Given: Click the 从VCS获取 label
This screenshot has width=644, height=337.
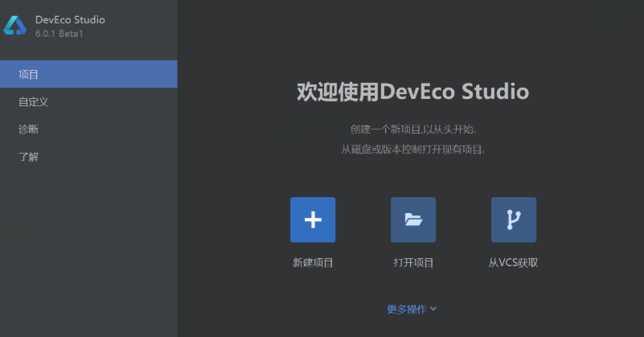Looking at the screenshot, I should tap(514, 263).
